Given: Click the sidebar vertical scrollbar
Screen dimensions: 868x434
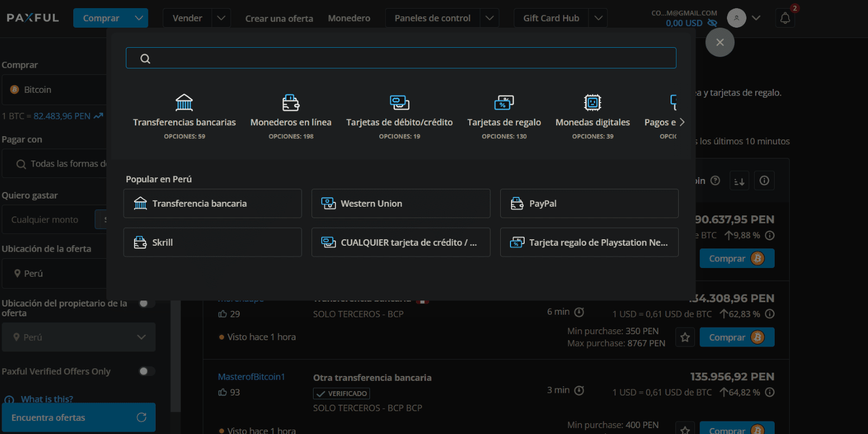Looking at the screenshot, I should [x=176, y=355].
